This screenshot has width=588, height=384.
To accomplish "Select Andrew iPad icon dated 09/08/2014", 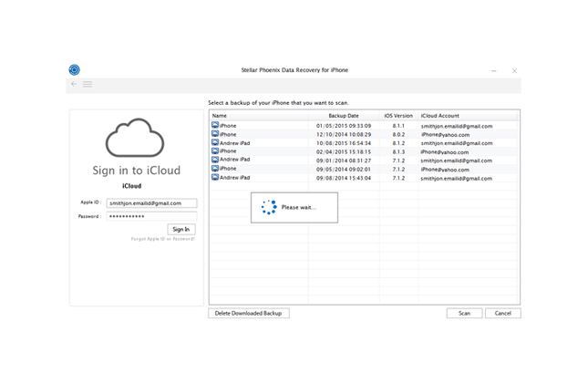I will pyautogui.click(x=215, y=177).
